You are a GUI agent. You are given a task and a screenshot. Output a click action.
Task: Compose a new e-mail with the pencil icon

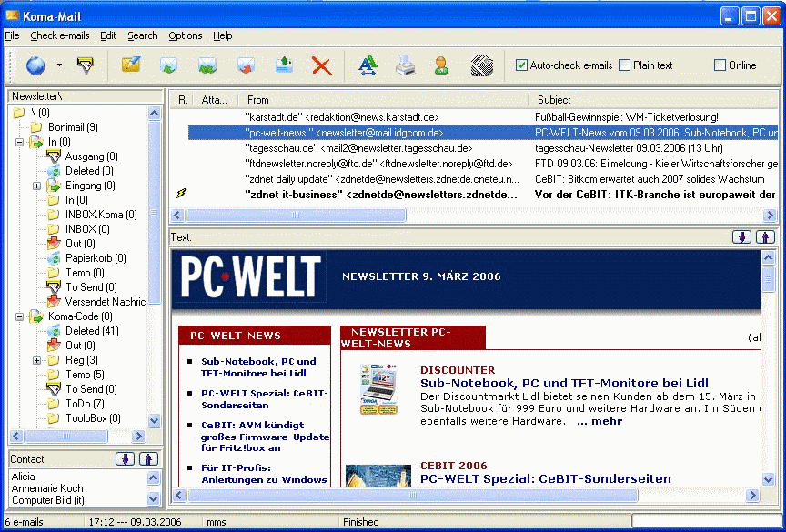pyautogui.click(x=130, y=65)
